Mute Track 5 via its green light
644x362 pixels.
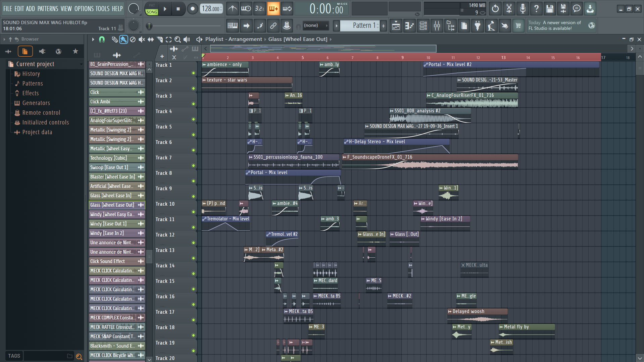point(193,135)
